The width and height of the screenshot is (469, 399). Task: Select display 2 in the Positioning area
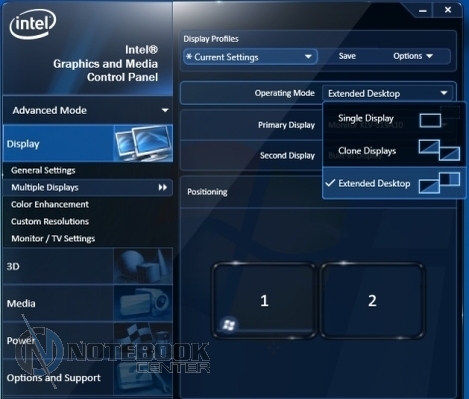(372, 300)
